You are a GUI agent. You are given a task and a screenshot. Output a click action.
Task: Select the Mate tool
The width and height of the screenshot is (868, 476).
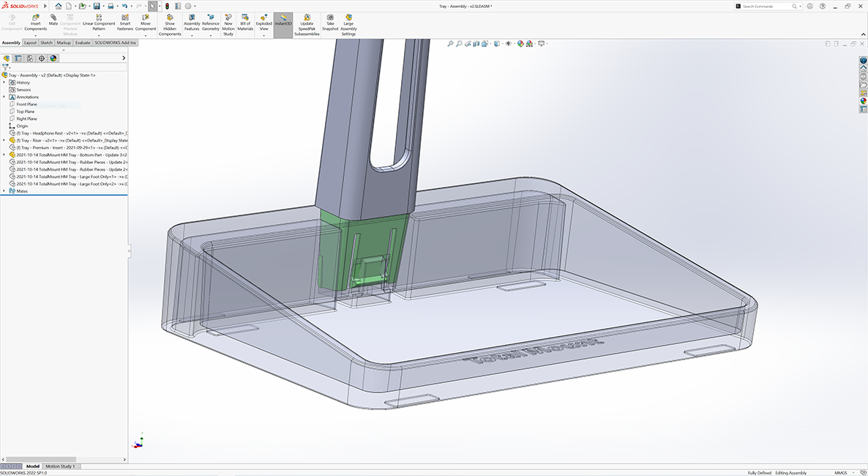(x=53, y=20)
